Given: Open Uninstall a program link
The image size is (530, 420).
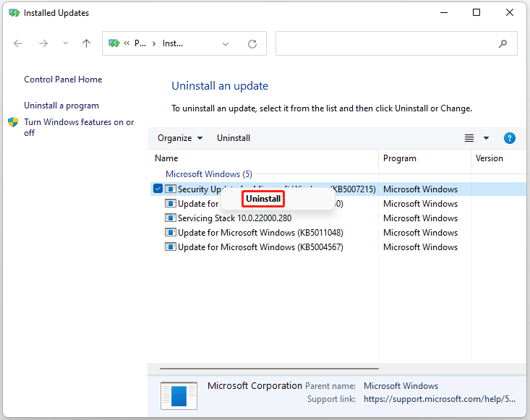Looking at the screenshot, I should [x=61, y=106].
